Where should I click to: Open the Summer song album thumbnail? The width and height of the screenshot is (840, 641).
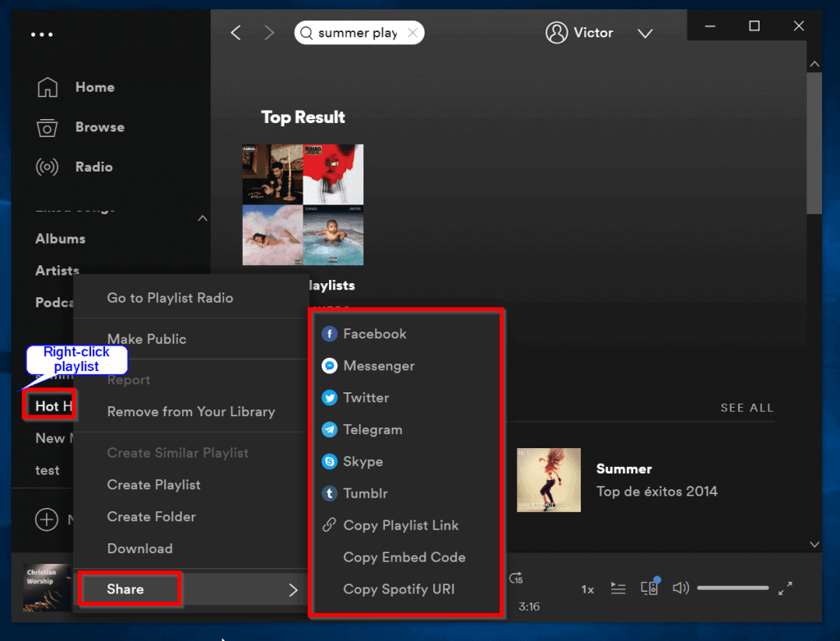[549, 479]
